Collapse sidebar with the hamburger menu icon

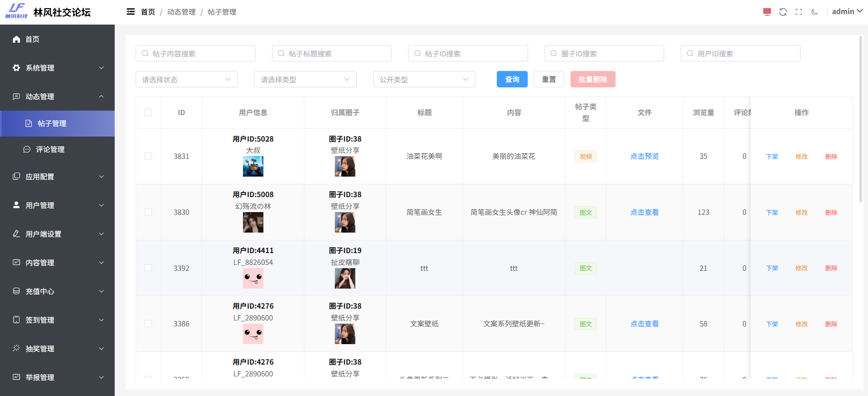click(131, 12)
